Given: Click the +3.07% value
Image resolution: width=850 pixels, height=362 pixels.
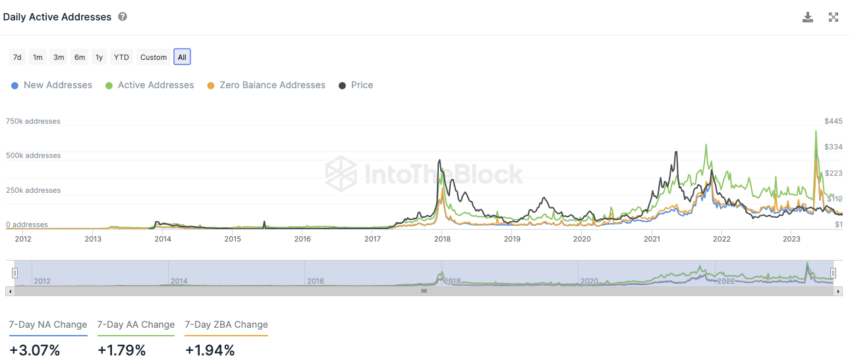Looking at the screenshot, I should pyautogui.click(x=34, y=350).
